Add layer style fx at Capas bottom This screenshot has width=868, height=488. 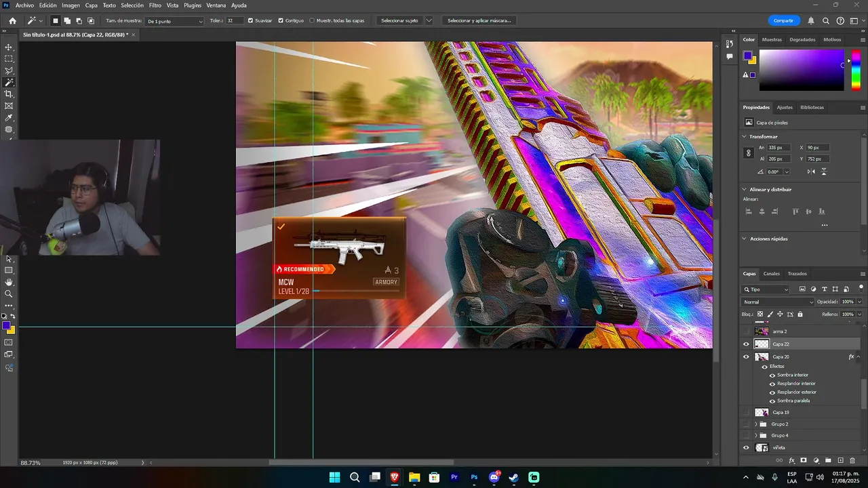[791, 461]
